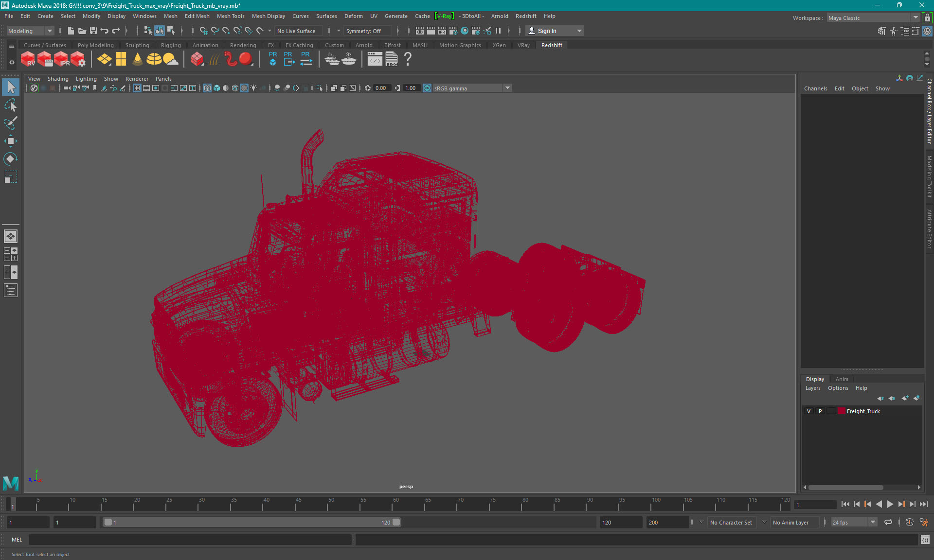Click the red sphere material shelf icon
This screenshot has height=560, width=934.
pyautogui.click(x=246, y=59)
